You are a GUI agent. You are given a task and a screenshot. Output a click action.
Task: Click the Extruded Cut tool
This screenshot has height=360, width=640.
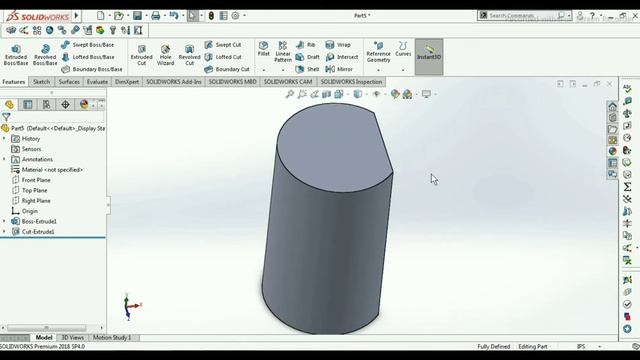coord(142,55)
